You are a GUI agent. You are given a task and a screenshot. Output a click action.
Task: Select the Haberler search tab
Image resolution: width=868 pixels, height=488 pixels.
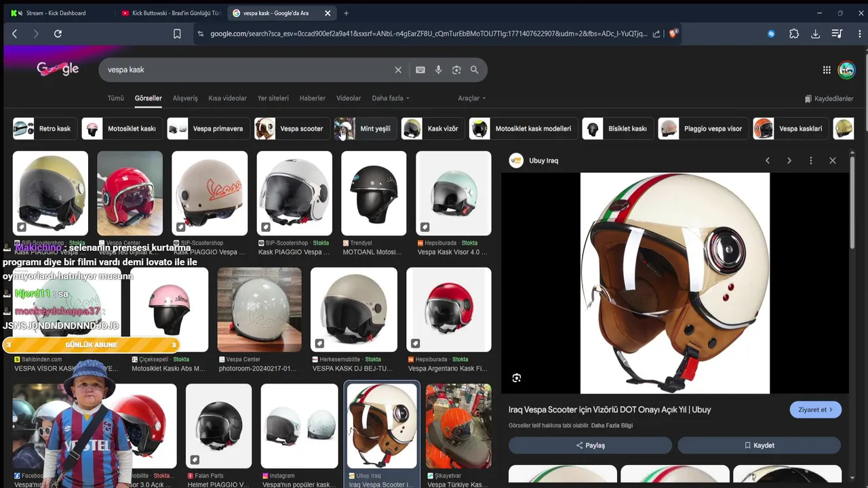pos(313,98)
